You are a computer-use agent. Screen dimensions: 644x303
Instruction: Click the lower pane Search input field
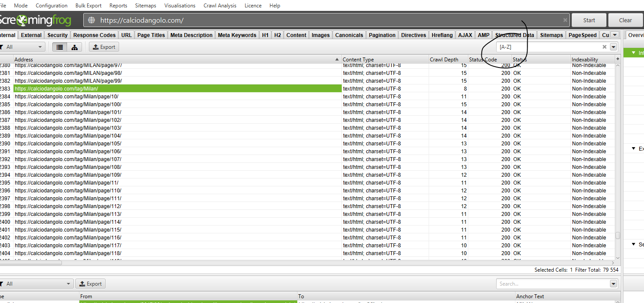(x=552, y=284)
